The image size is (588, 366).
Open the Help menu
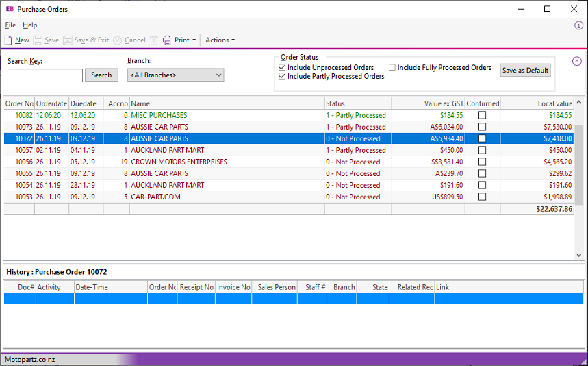[30, 25]
